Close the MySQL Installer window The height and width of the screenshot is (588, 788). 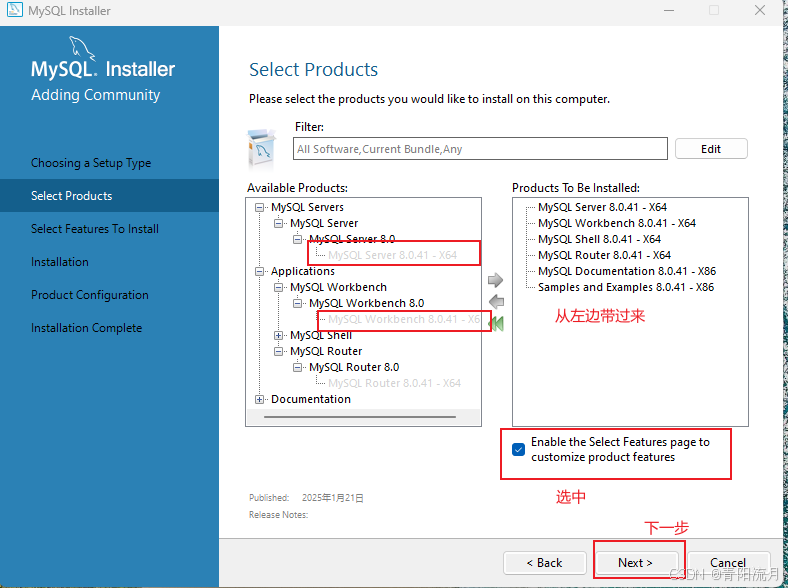[760, 10]
